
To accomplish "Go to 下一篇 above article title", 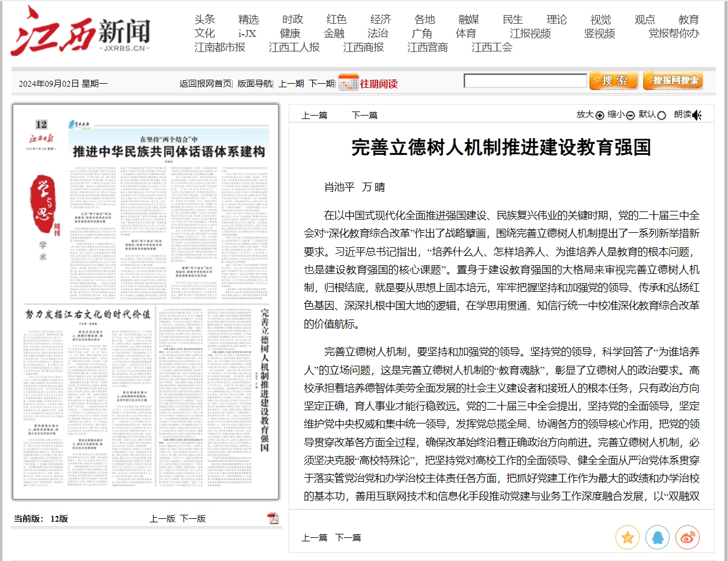I will [364, 116].
